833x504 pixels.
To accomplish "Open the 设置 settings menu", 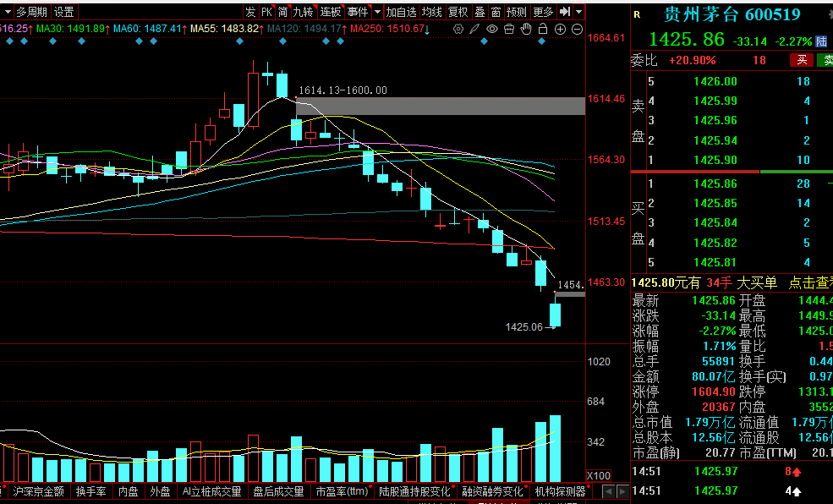I will click(x=64, y=12).
